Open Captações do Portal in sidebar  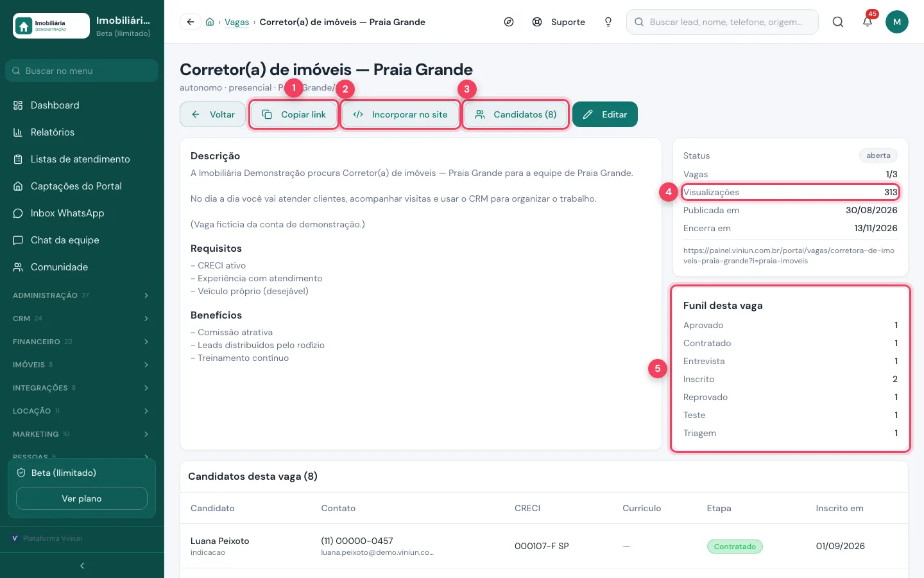pos(82,186)
